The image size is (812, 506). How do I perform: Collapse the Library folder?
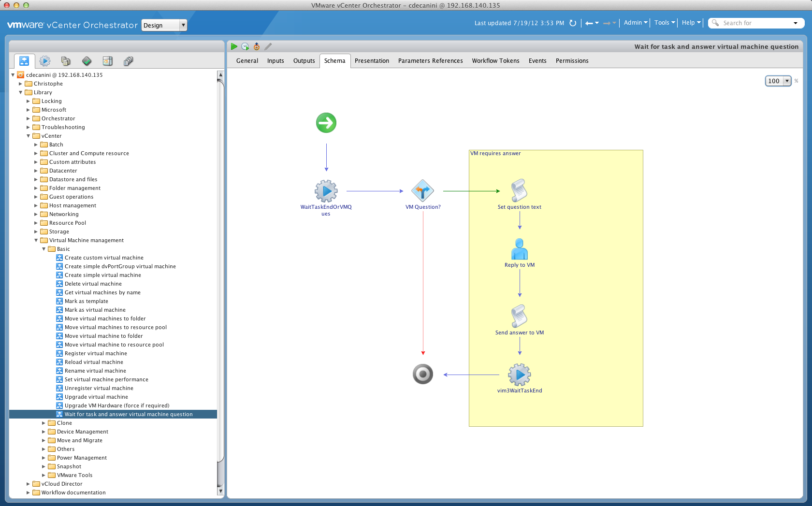coord(20,92)
